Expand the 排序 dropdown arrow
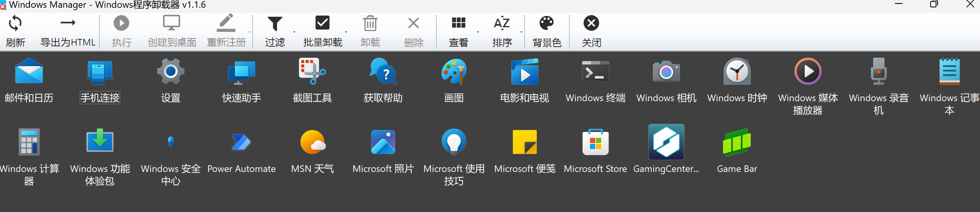980x212 pixels. pyautogui.click(x=521, y=32)
